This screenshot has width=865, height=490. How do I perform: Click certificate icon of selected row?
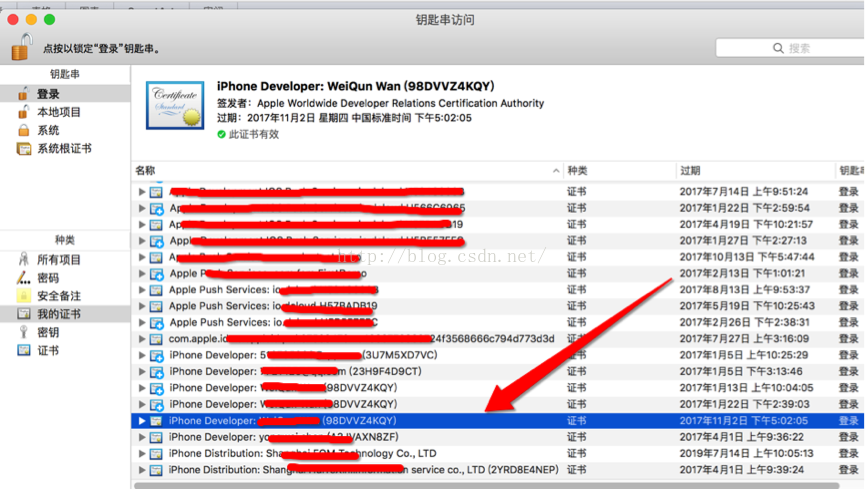[157, 420]
